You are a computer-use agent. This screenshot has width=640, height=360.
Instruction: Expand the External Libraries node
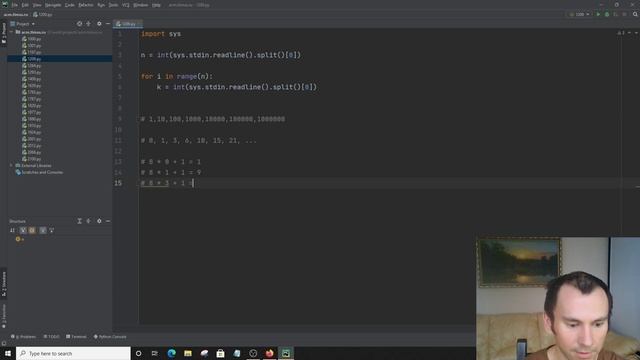[11, 165]
